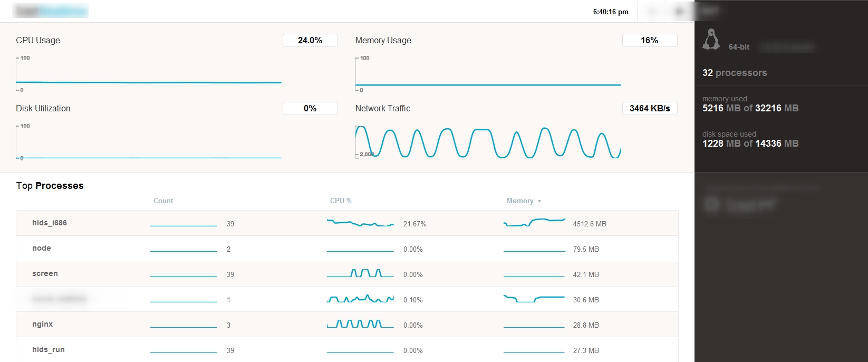The width and height of the screenshot is (868, 362).
Task: Click the Linux penguin icon
Action: pyautogui.click(x=711, y=39)
